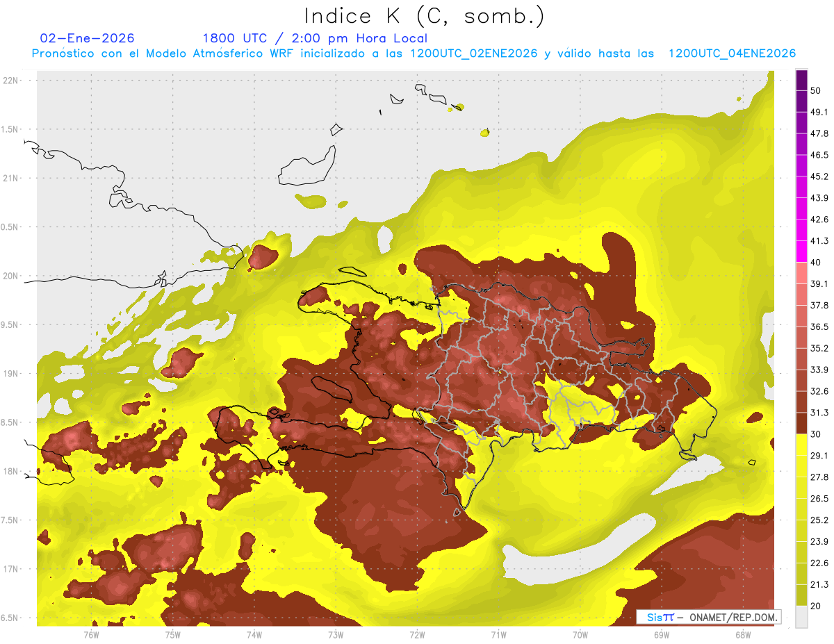The height and width of the screenshot is (644, 834).
Task: Click the colorbar label '39.1'
Action: (819, 283)
